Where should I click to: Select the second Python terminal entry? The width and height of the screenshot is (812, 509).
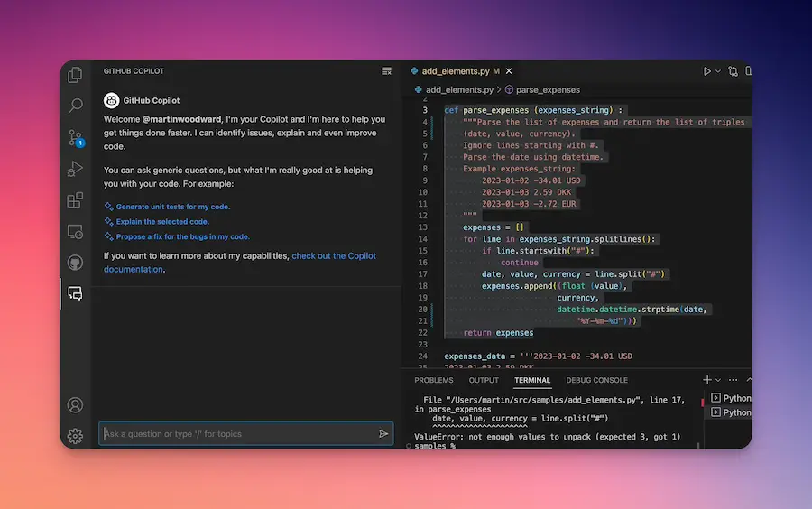(x=731, y=412)
